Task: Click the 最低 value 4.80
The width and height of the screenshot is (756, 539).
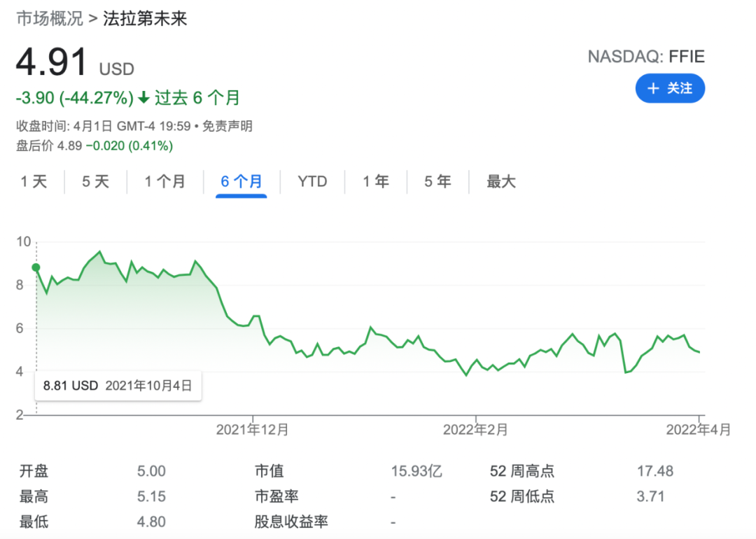Action: pyautogui.click(x=151, y=521)
